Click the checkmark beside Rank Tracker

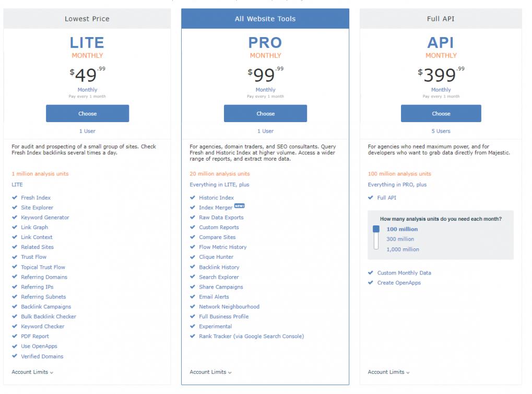click(x=192, y=337)
